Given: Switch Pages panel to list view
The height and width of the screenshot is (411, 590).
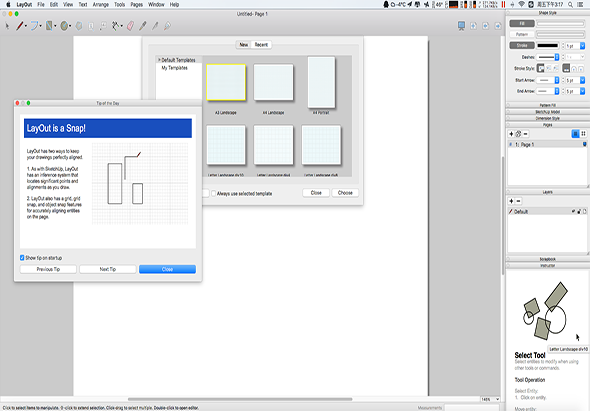Looking at the screenshot, I should 575,134.
